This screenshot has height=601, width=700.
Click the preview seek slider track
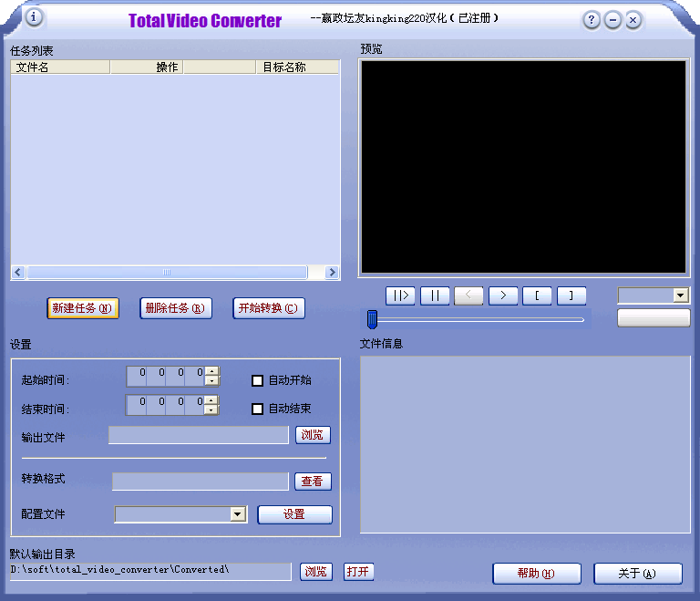click(x=476, y=319)
